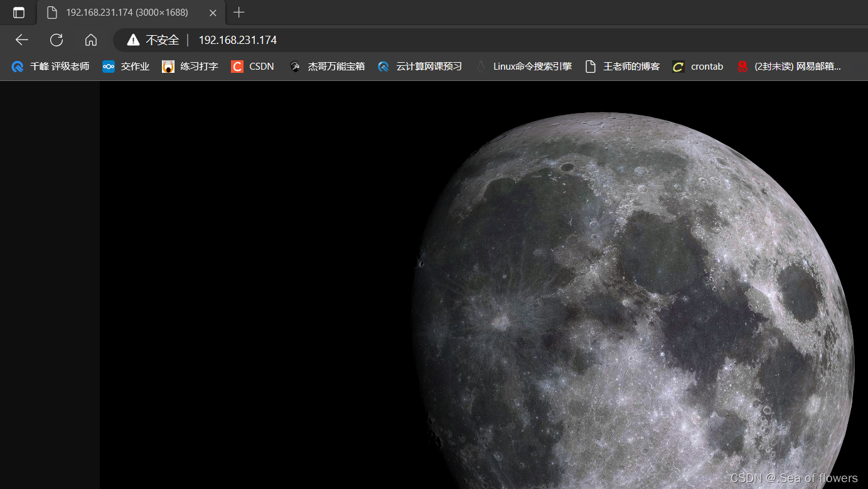This screenshot has height=489, width=868.
Task: Open the CSDN bookmark
Action: pos(252,67)
